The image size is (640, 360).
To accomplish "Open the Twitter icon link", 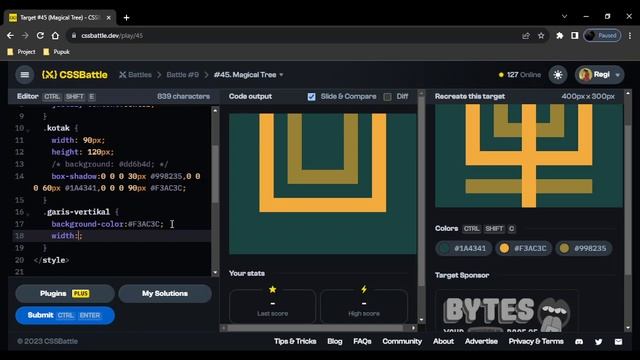I will 598,342.
